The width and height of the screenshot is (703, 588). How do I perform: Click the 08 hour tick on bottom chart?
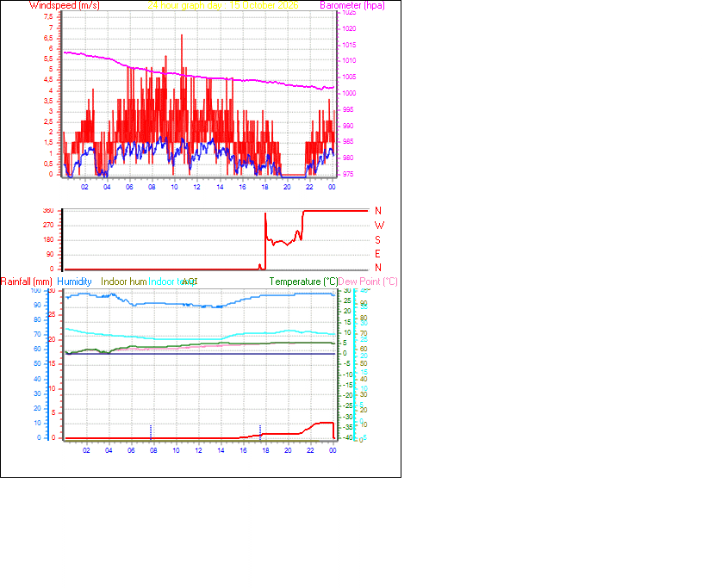[153, 450]
